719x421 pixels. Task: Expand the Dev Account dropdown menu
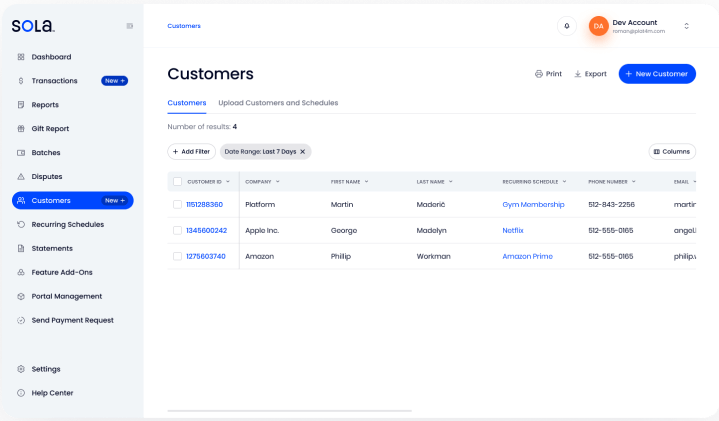[x=686, y=26]
